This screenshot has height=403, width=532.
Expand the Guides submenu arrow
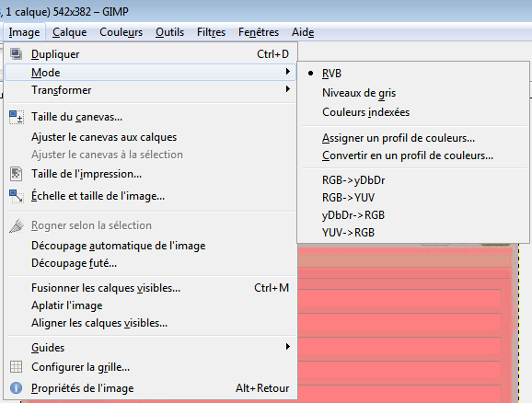click(x=288, y=346)
